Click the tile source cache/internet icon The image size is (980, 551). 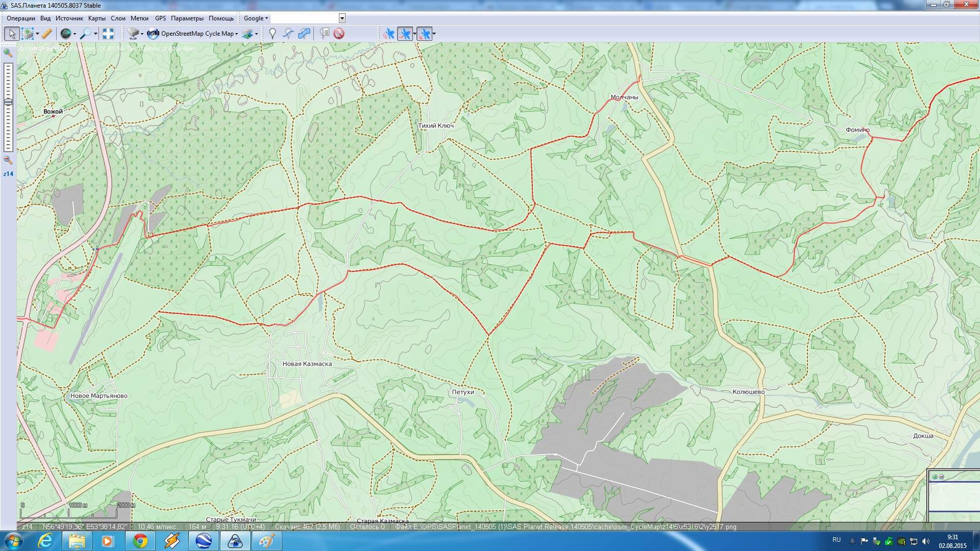tap(133, 34)
